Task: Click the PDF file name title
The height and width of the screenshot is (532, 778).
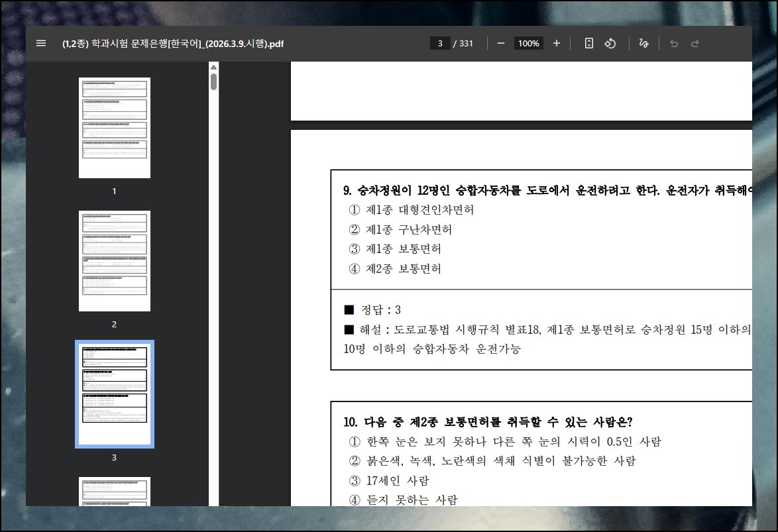Action: [173, 44]
